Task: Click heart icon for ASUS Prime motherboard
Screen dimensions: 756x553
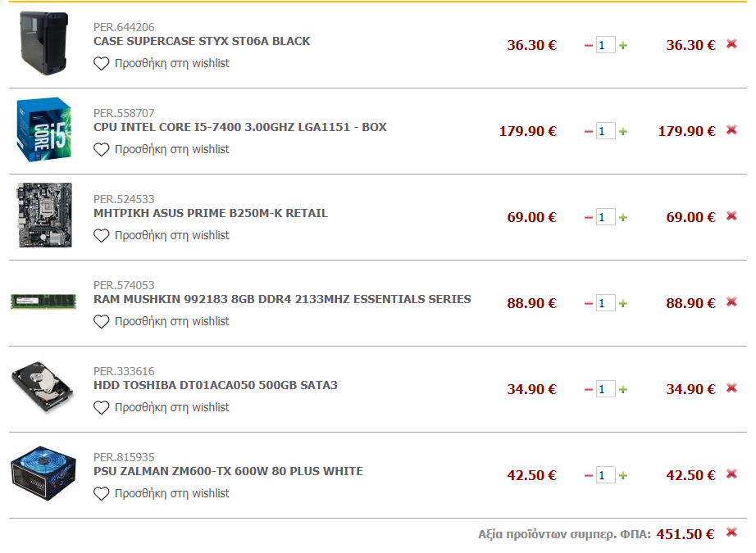Action: click(x=101, y=236)
